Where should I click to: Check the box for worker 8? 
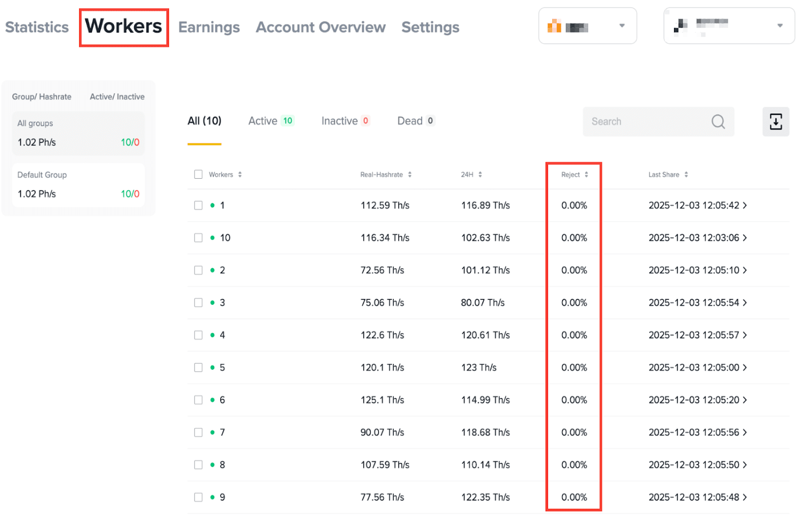[x=198, y=465]
